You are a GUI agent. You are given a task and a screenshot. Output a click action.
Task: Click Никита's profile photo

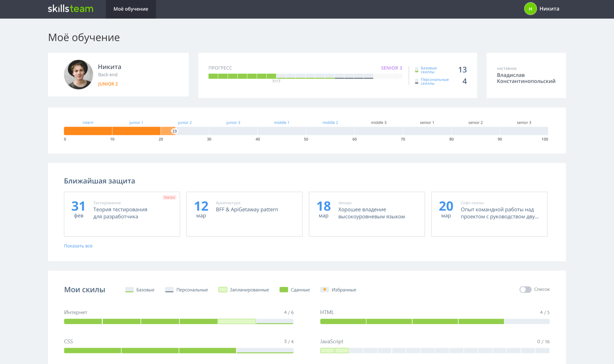(x=78, y=74)
